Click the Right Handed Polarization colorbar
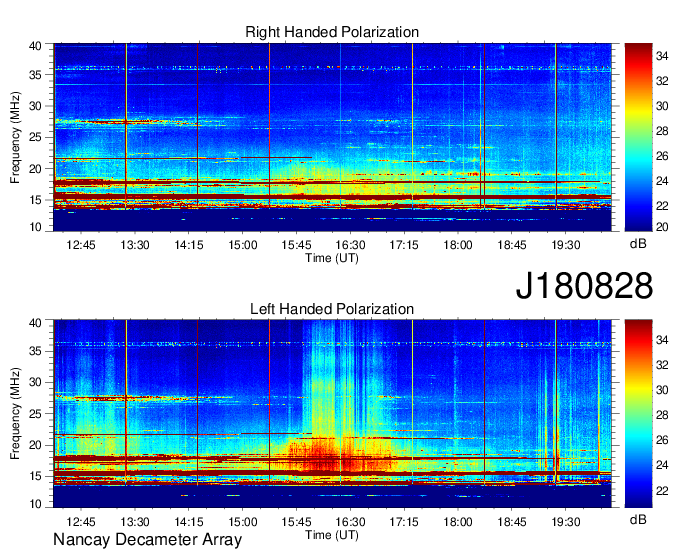The height and width of the screenshot is (552, 680). click(638, 137)
